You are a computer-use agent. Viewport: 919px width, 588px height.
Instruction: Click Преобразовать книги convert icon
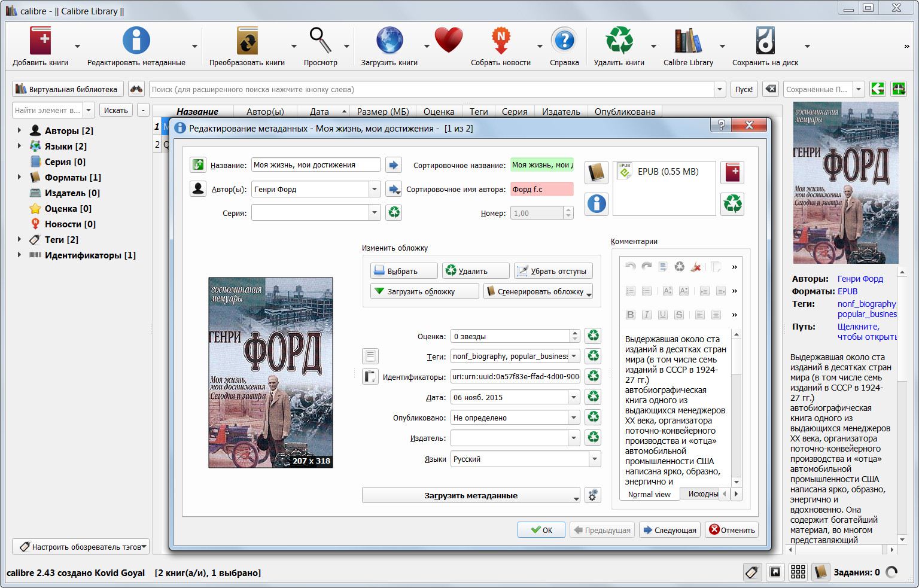(x=247, y=41)
